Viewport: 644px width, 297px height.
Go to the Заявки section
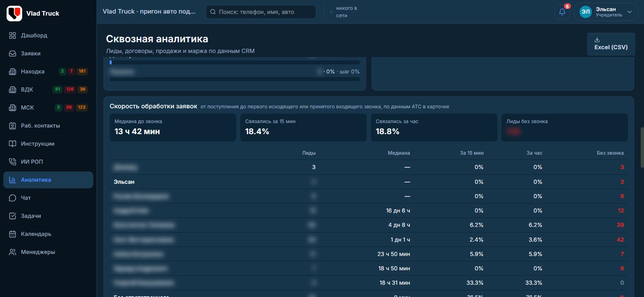click(x=48, y=54)
